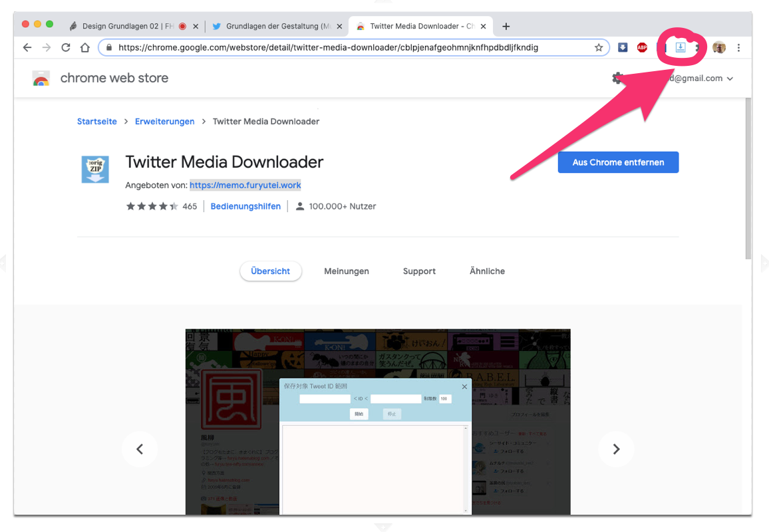Image resolution: width=769 pixels, height=532 pixels.
Task: Open the Chrome three-dot menu
Action: (x=738, y=47)
